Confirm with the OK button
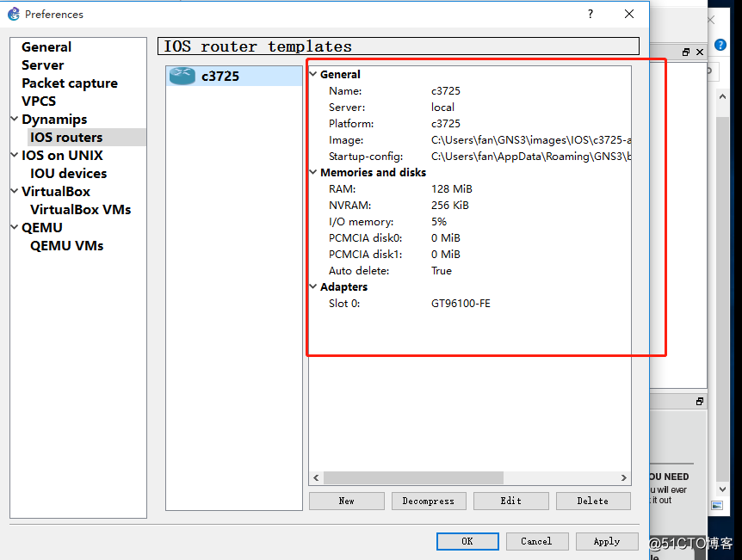Viewport: 742px width, 560px height. 467,542
